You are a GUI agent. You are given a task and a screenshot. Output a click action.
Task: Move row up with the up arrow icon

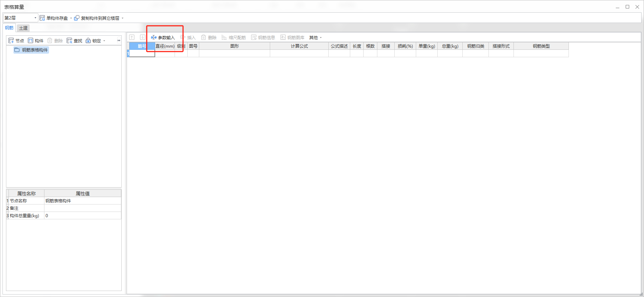coord(132,37)
